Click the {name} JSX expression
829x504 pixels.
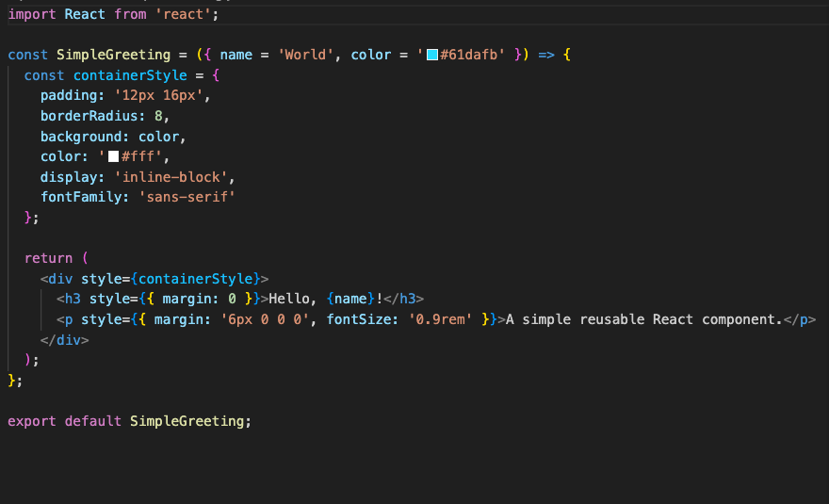347,299
